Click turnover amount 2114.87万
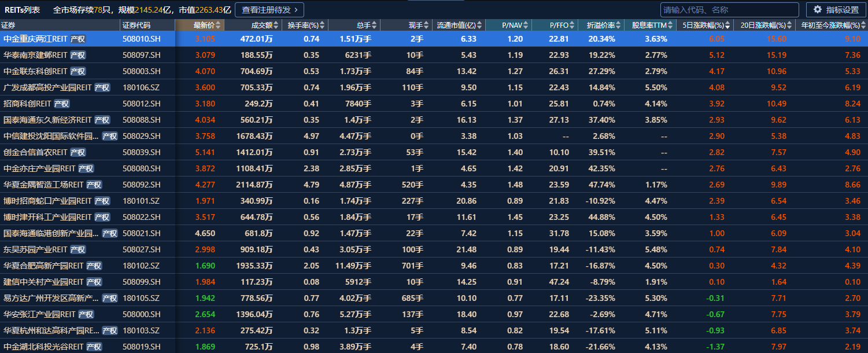 point(254,185)
